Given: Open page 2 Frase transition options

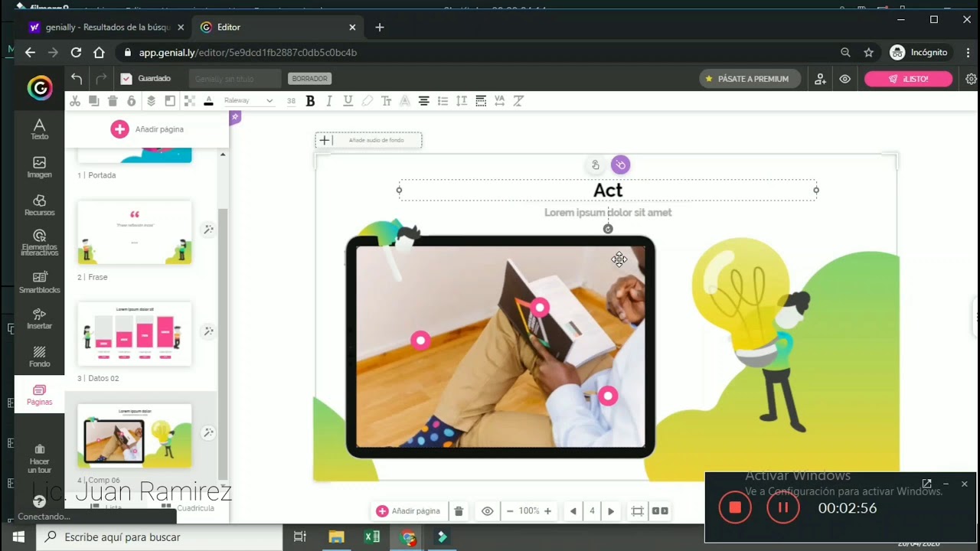Looking at the screenshot, I should [x=207, y=230].
